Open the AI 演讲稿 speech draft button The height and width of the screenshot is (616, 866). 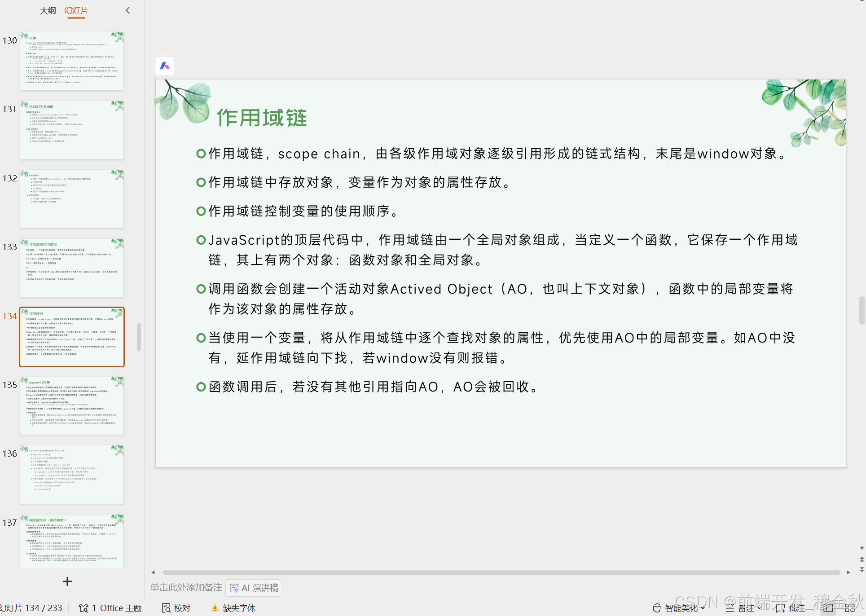coord(254,588)
